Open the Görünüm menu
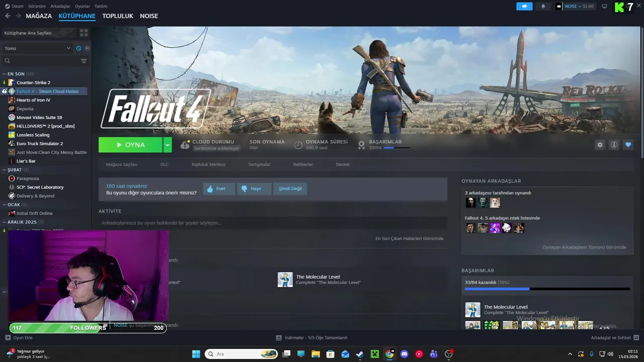The image size is (644, 362). click(x=37, y=6)
